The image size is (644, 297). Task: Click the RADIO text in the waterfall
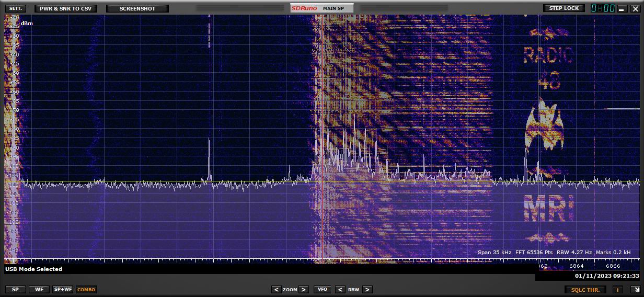(x=548, y=54)
